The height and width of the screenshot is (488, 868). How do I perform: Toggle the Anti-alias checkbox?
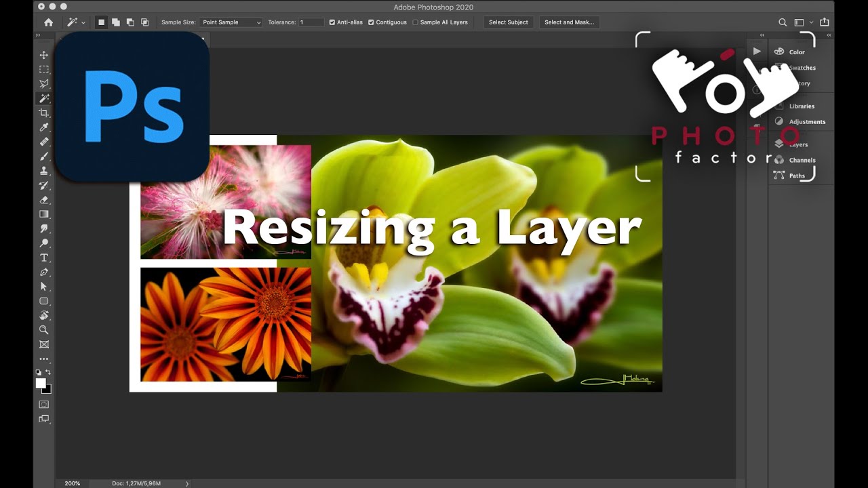(332, 22)
